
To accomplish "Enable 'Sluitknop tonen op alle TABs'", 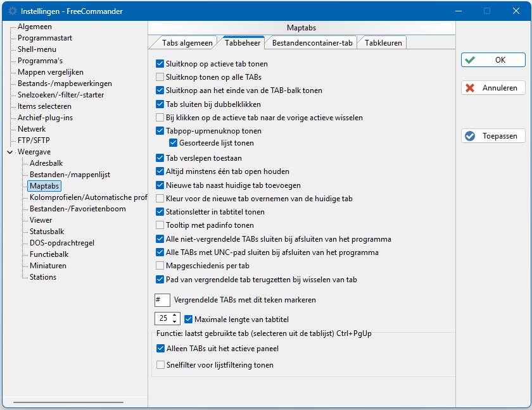I will tap(160, 77).
